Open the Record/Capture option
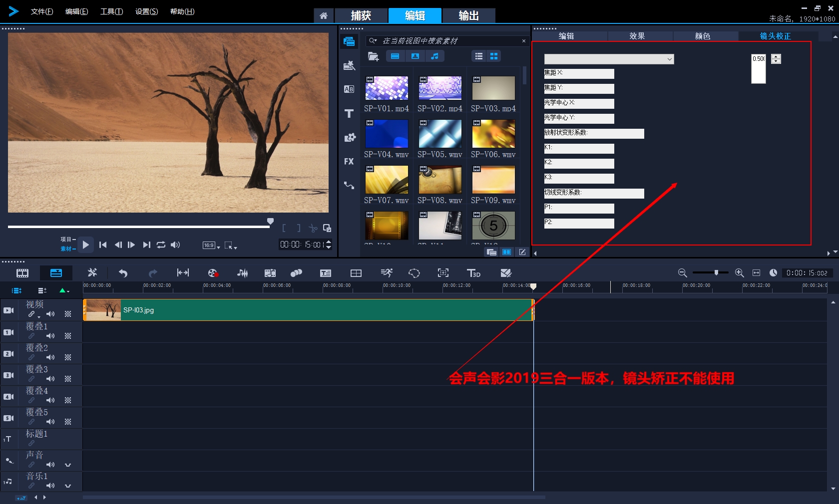This screenshot has height=504, width=839. point(213,273)
